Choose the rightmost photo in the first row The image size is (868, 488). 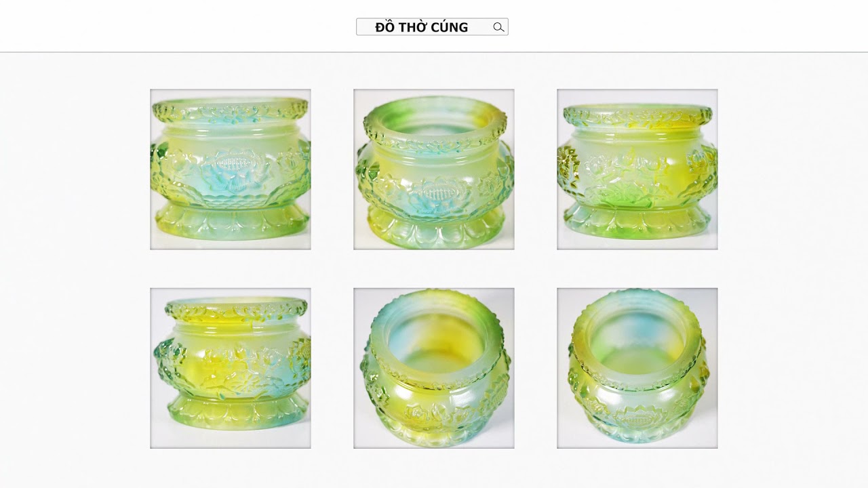637,169
